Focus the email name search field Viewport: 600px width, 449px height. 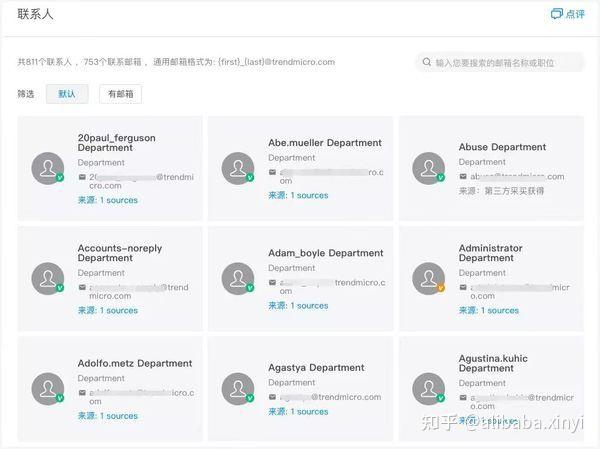coord(505,62)
